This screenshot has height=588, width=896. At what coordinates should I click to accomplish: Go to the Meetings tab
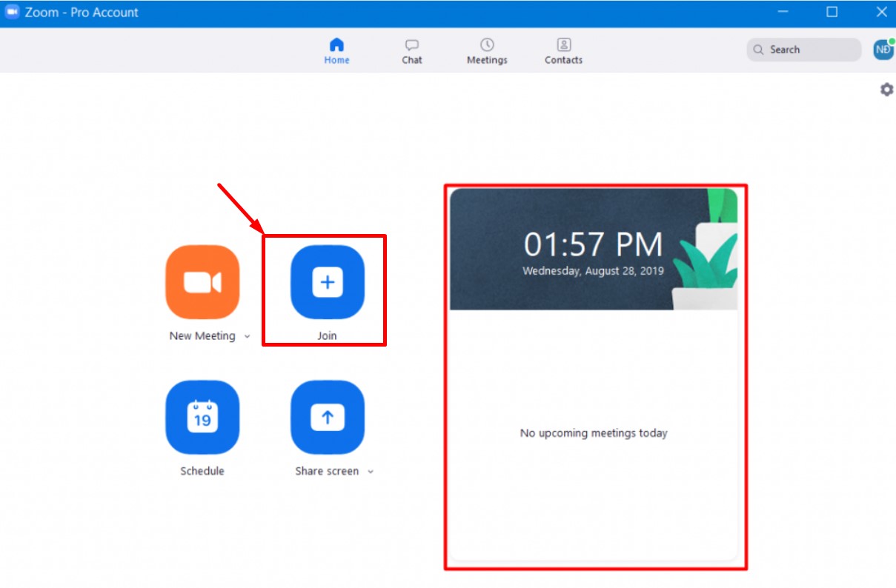[487, 51]
